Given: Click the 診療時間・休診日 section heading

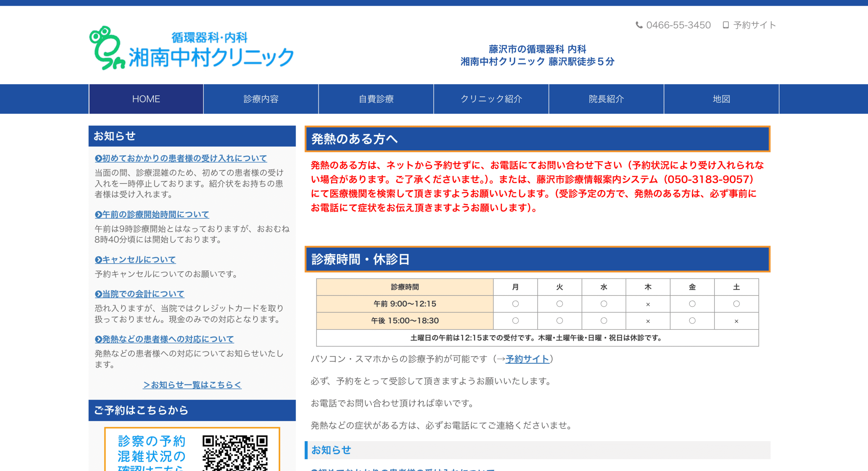Looking at the screenshot, I should [537, 259].
